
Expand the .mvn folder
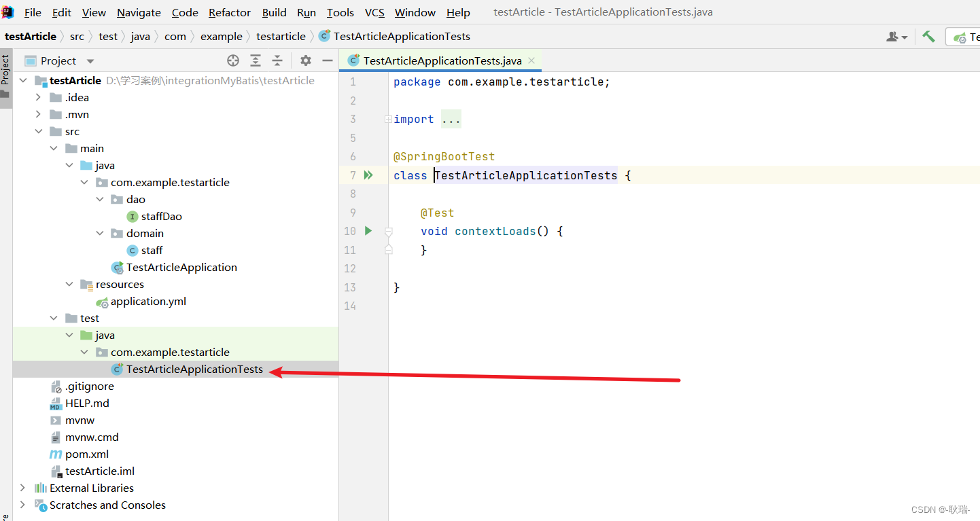point(38,114)
